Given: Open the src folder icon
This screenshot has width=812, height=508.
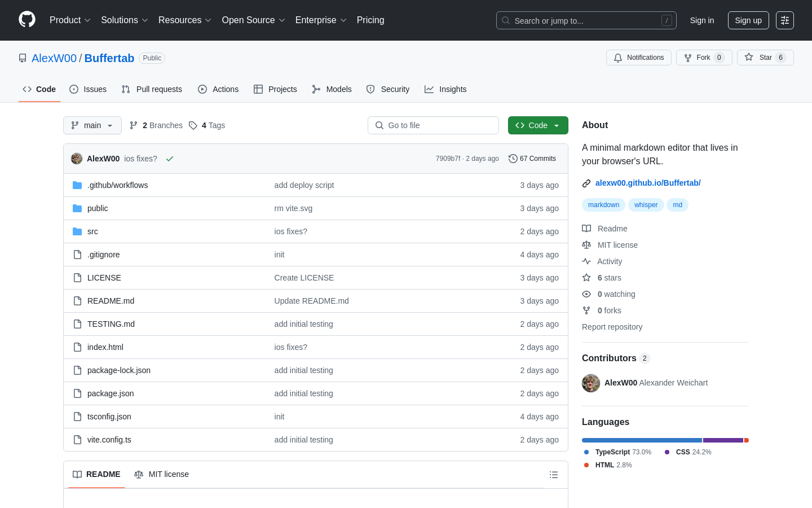Looking at the screenshot, I should point(77,231).
